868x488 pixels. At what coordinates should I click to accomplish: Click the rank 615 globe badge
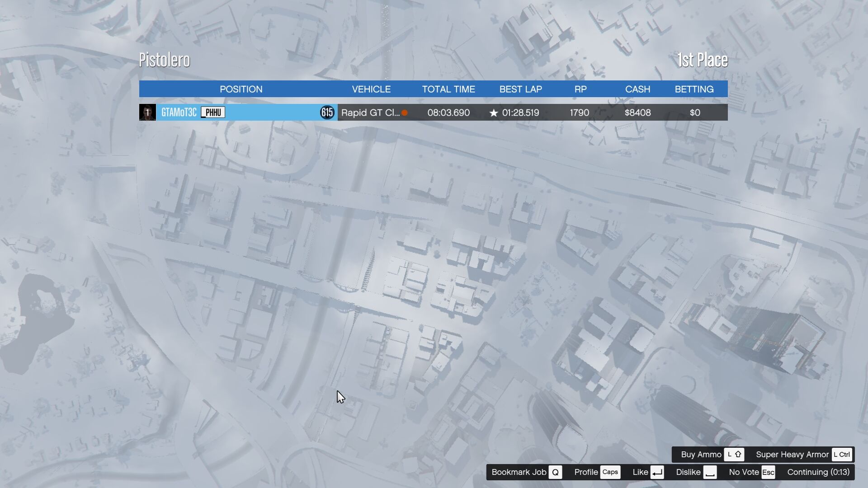click(327, 113)
